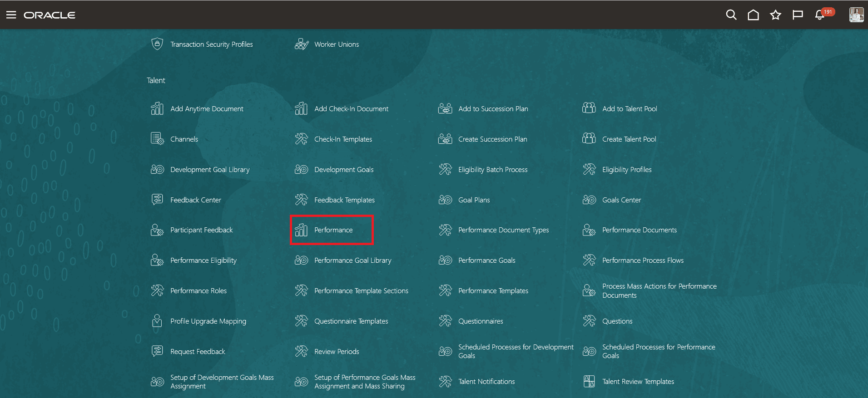Open Eligibility Batch Process link
868x398 pixels.
[493, 170]
